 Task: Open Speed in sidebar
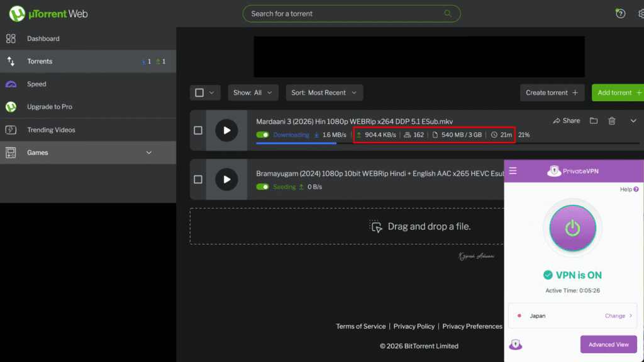click(x=88, y=84)
